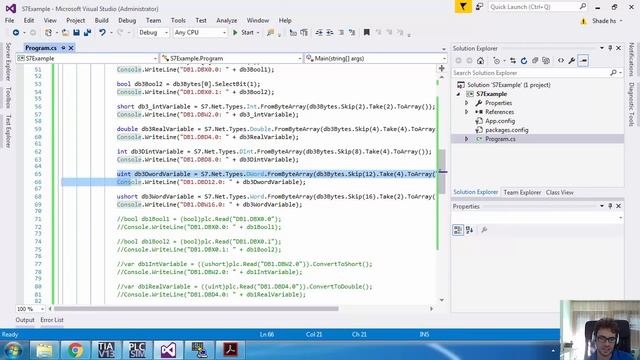Click Categorized view in Properties panel

[458, 230]
